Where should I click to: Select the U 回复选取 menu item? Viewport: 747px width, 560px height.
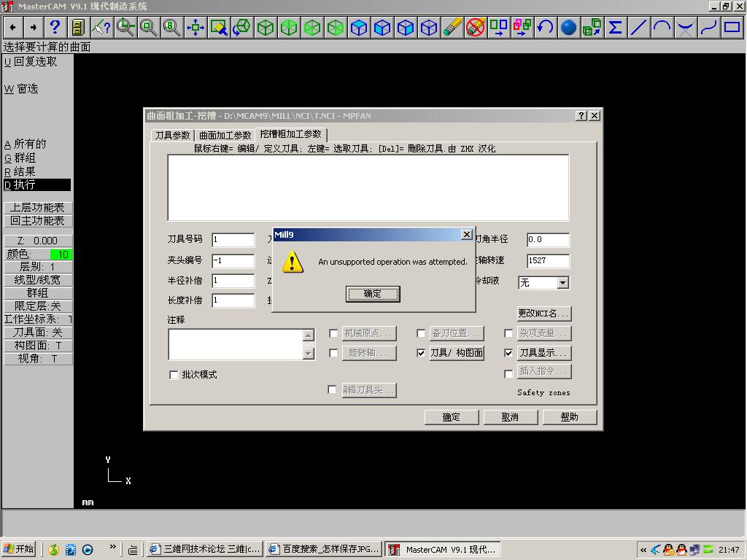[x=31, y=62]
